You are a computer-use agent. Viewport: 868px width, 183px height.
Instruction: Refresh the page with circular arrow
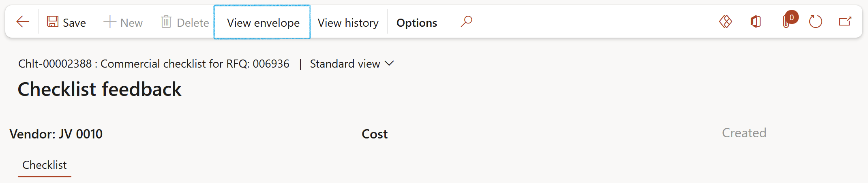click(815, 21)
